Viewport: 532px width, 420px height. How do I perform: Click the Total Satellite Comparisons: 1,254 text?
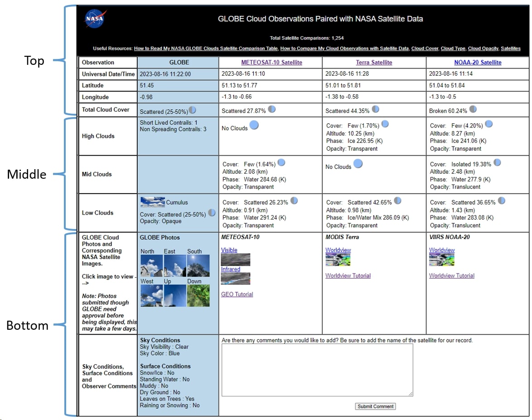tap(307, 38)
